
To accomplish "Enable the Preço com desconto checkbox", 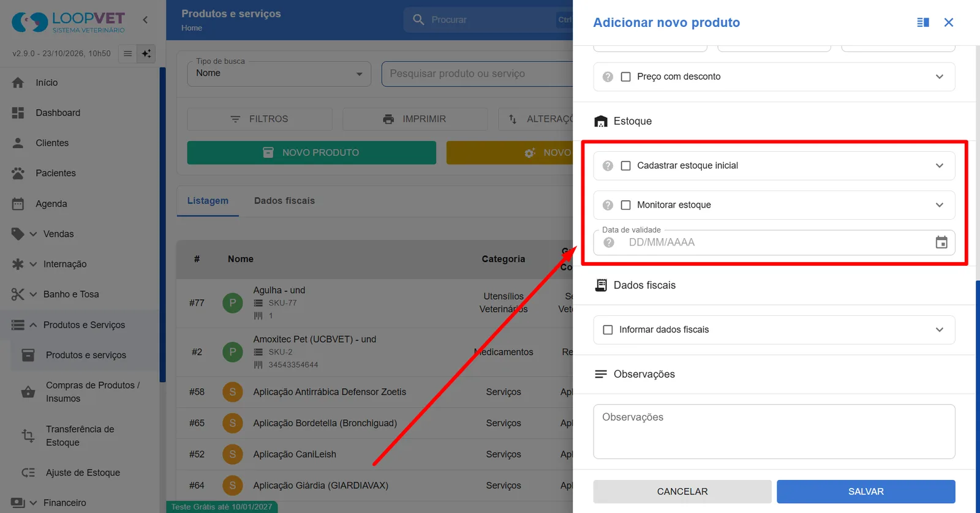I will (625, 77).
